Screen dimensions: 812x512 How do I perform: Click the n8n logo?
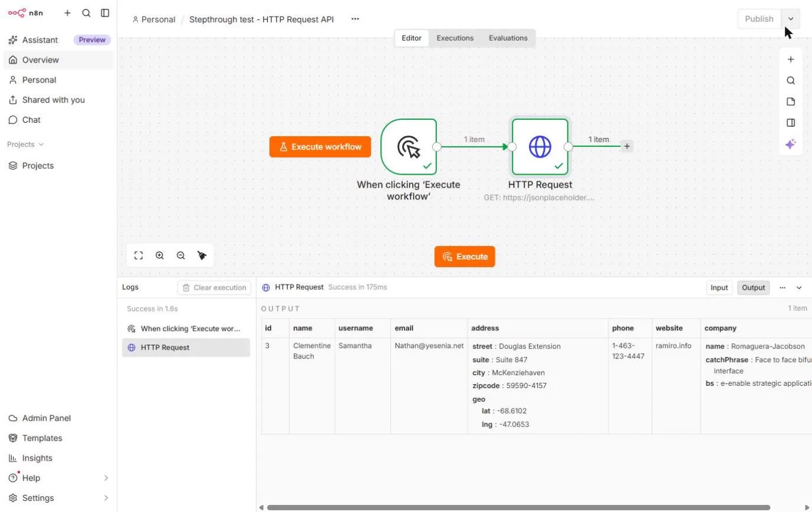[x=25, y=12]
